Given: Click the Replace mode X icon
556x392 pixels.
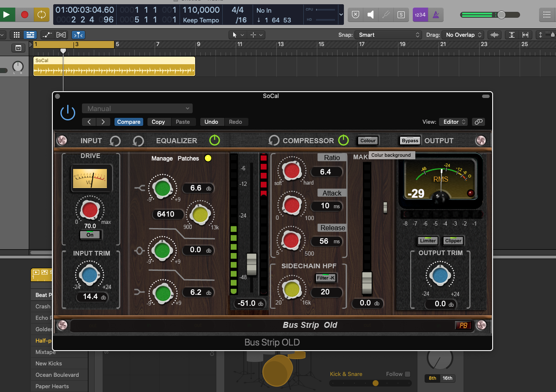Looking at the screenshot, I should tap(356, 15).
